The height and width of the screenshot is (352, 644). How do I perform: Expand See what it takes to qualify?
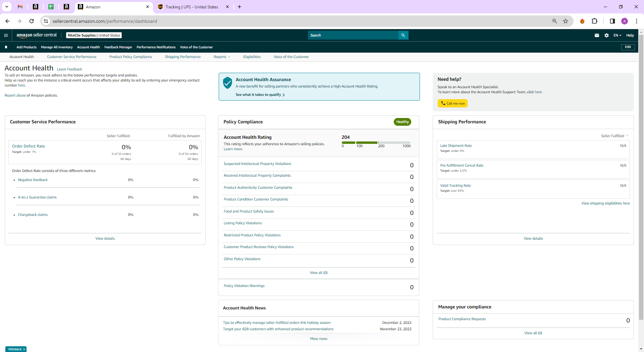pyautogui.click(x=260, y=95)
